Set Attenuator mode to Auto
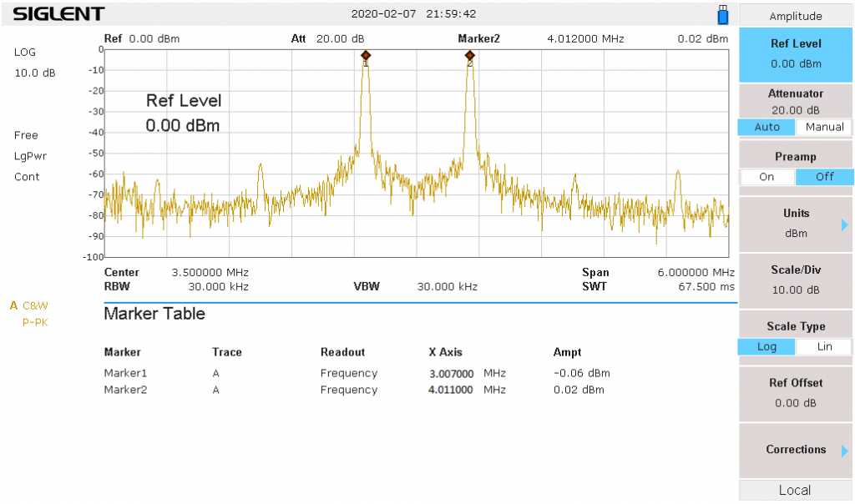The height and width of the screenshot is (504, 855). coord(766,127)
